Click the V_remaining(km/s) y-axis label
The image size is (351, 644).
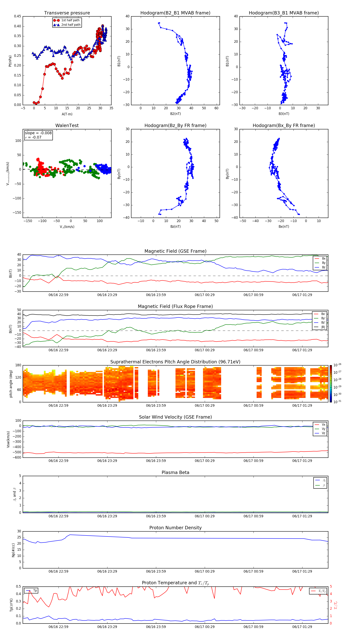[x=8, y=173]
